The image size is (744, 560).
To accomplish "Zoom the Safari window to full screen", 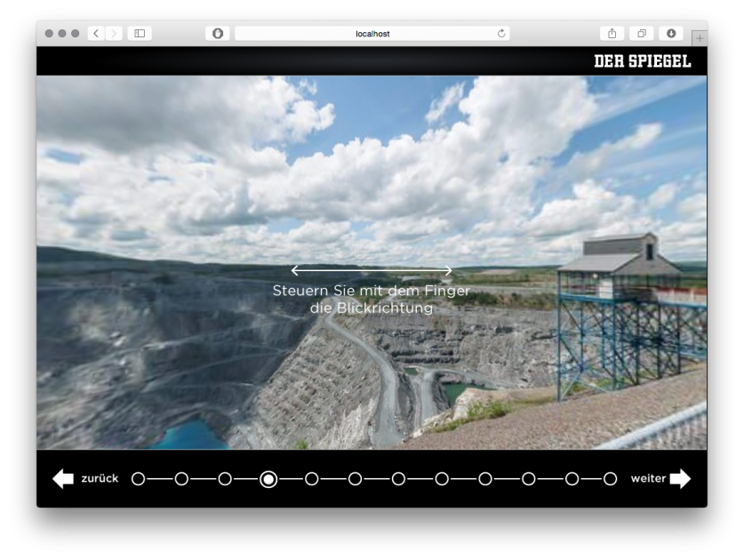I will click(x=75, y=33).
